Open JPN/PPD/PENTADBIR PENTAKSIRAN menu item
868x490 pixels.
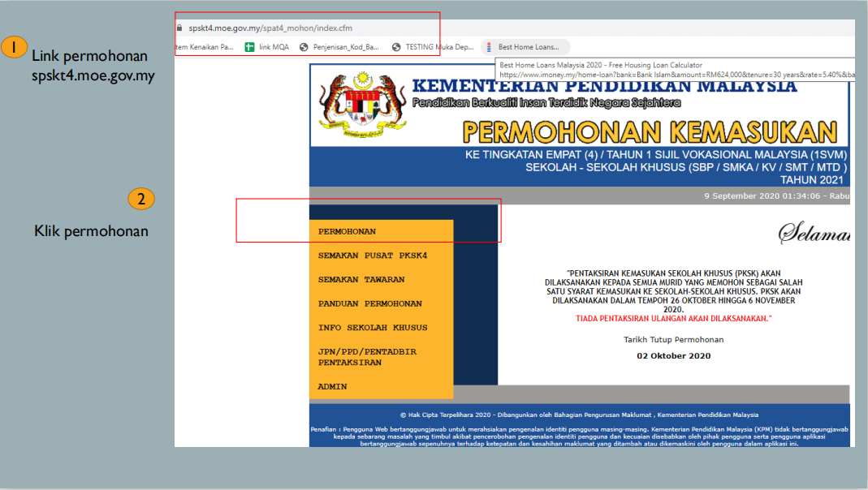(368, 357)
